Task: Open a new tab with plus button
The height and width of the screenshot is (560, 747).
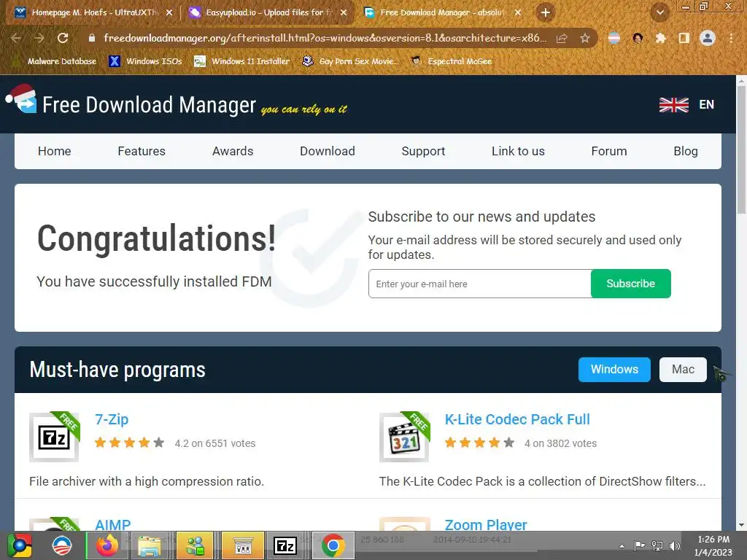Action: pyautogui.click(x=546, y=12)
